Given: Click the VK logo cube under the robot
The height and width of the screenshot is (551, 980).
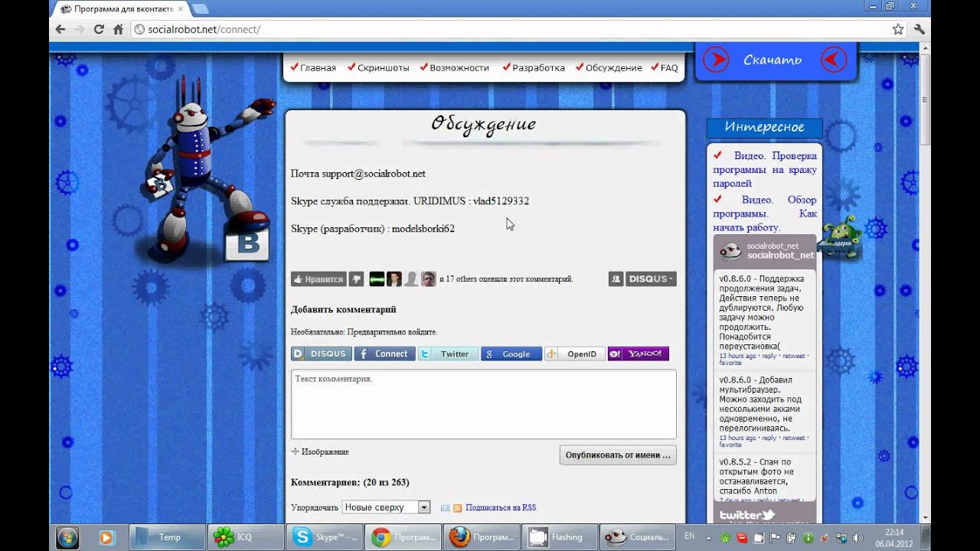Looking at the screenshot, I should (x=247, y=243).
